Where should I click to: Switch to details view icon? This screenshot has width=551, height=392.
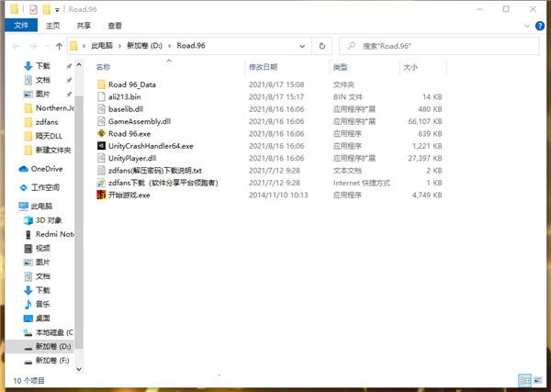pyautogui.click(x=525, y=380)
